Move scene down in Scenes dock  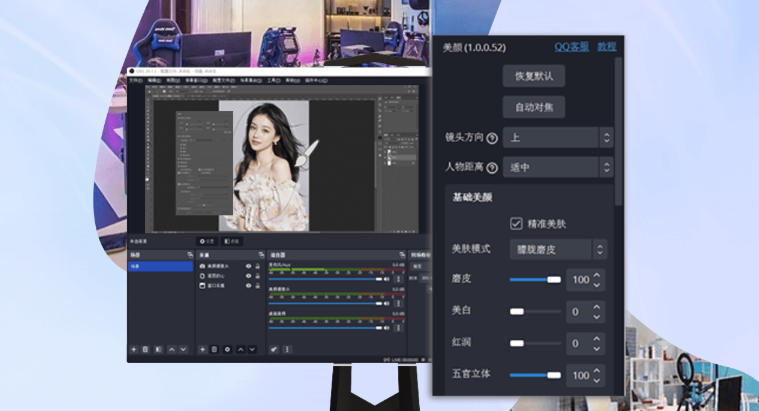pyautogui.click(x=183, y=349)
